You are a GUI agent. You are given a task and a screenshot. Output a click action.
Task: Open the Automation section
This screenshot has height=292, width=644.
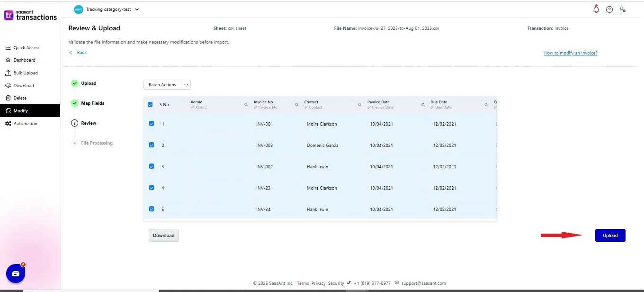[25, 124]
